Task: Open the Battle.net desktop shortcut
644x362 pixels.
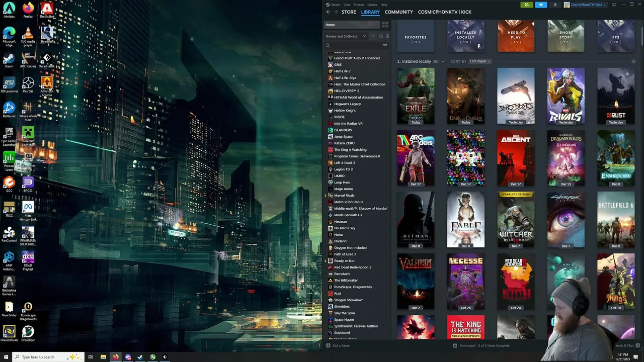Action: pyautogui.click(x=9, y=110)
